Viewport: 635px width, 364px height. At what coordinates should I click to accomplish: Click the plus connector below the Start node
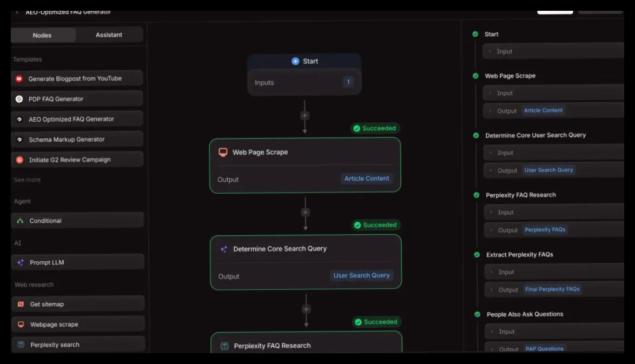(305, 115)
